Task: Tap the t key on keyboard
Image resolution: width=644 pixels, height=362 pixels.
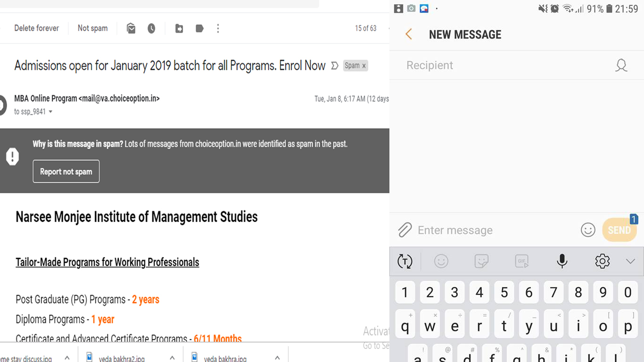Action: point(504,324)
